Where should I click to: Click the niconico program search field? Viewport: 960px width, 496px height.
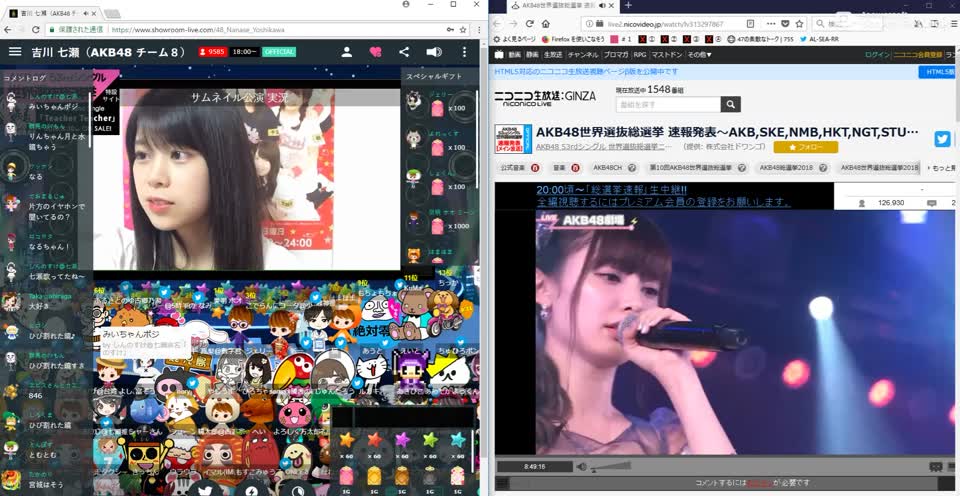coord(668,104)
